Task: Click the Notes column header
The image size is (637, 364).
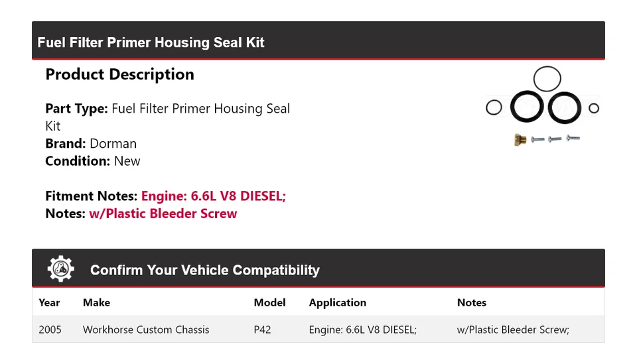Action: pyautogui.click(x=472, y=302)
